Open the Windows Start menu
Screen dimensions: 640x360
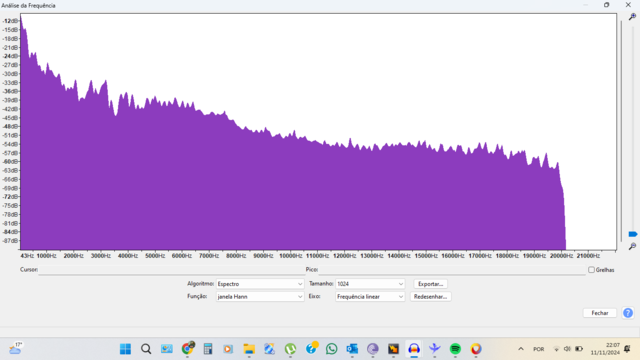coord(125,349)
